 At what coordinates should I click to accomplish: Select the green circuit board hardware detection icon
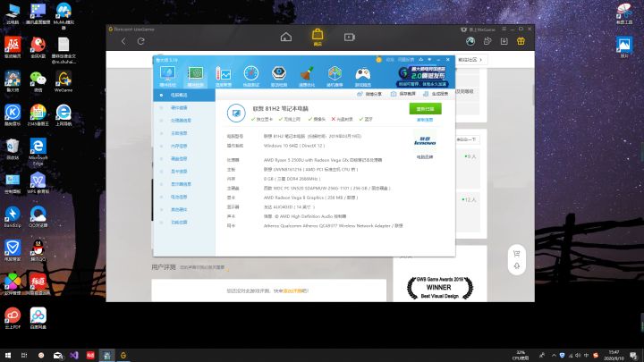coord(196,76)
